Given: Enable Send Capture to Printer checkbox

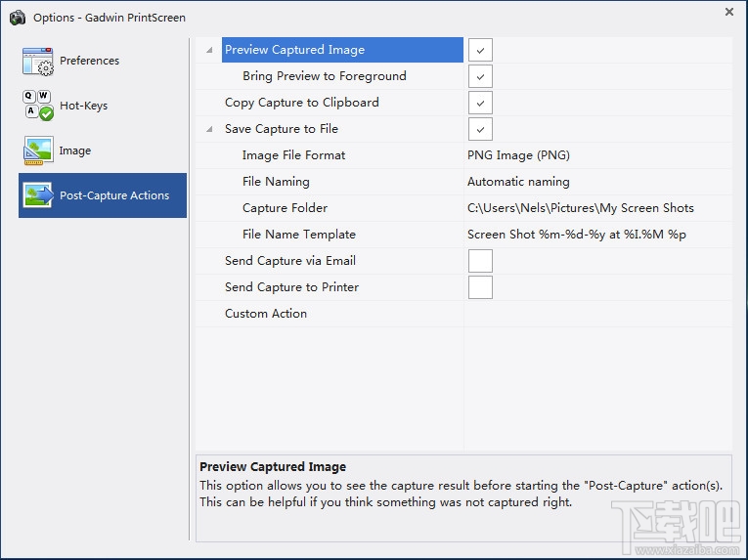Looking at the screenshot, I should [480, 287].
